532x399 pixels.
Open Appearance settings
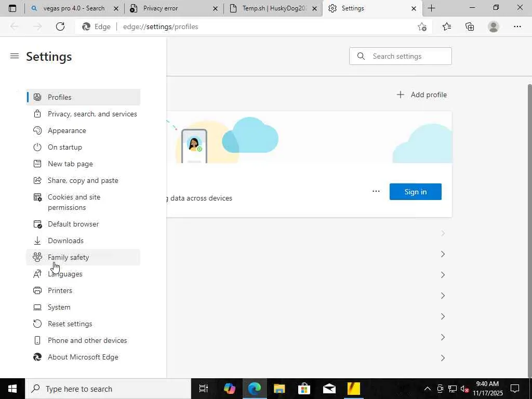(83, 130)
